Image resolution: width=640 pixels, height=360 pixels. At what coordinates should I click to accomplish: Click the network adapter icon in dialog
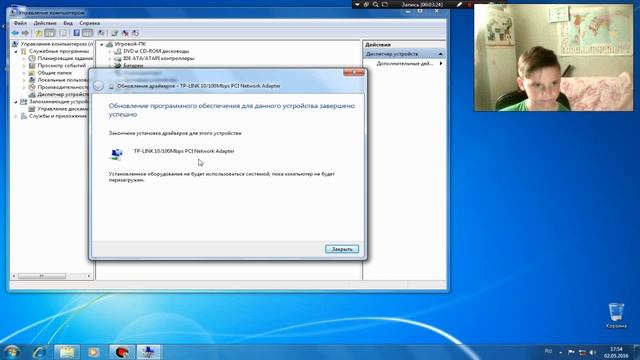[116, 154]
